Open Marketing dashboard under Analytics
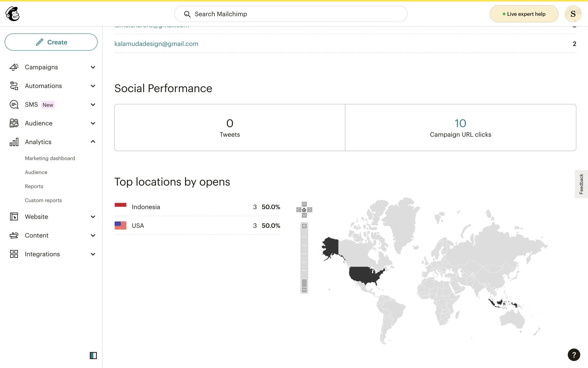This screenshot has height=368, width=588. tap(50, 158)
